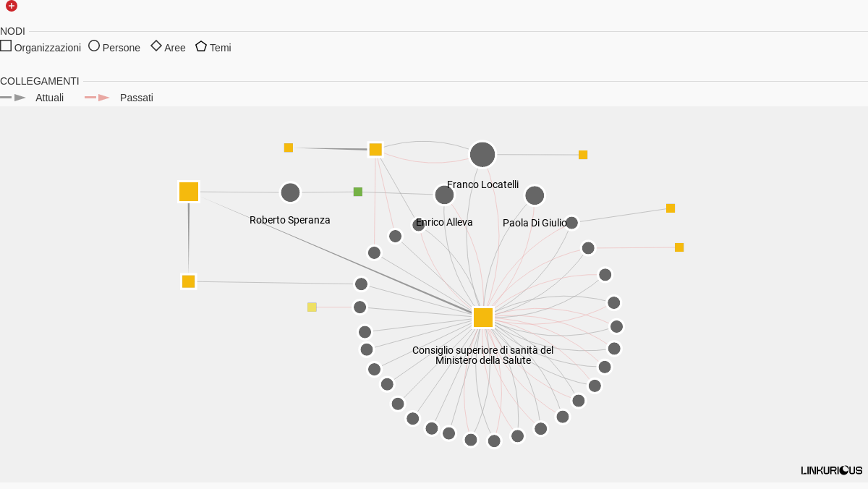Select the Roberto Speranza person node

(290, 192)
